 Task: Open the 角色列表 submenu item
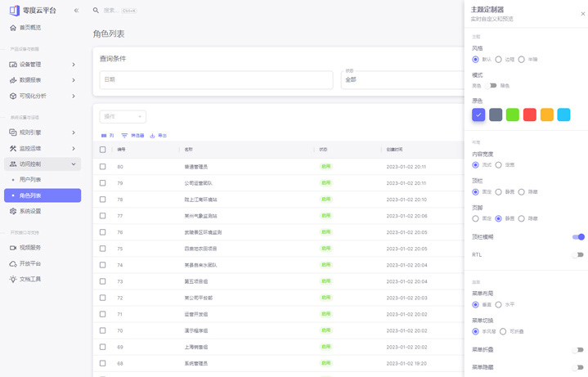click(x=43, y=195)
